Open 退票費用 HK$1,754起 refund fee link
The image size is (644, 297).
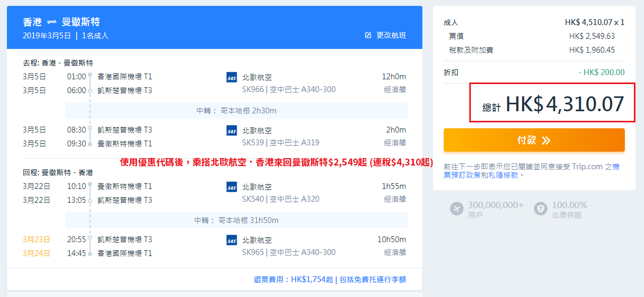(x=294, y=279)
